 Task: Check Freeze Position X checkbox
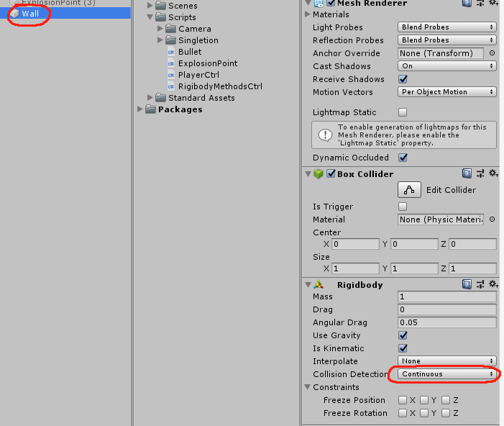[x=403, y=400]
